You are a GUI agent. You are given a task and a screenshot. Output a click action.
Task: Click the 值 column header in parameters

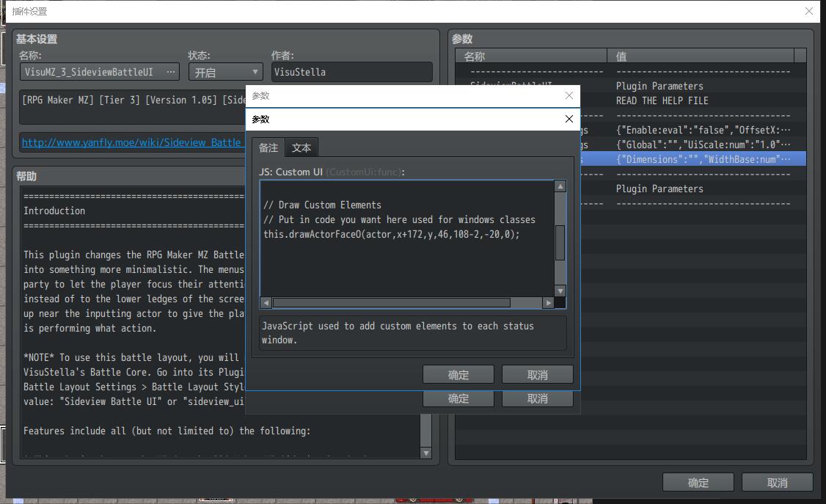pyautogui.click(x=700, y=56)
